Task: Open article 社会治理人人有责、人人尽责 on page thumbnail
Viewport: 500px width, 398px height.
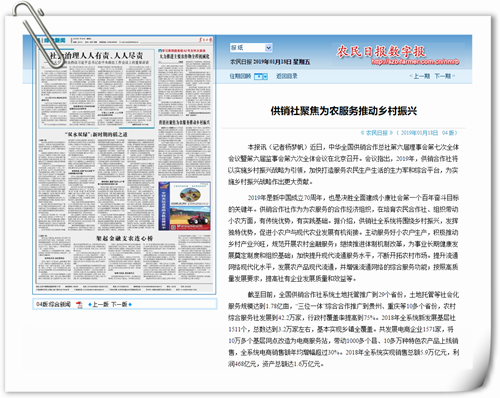Action: click(x=96, y=55)
